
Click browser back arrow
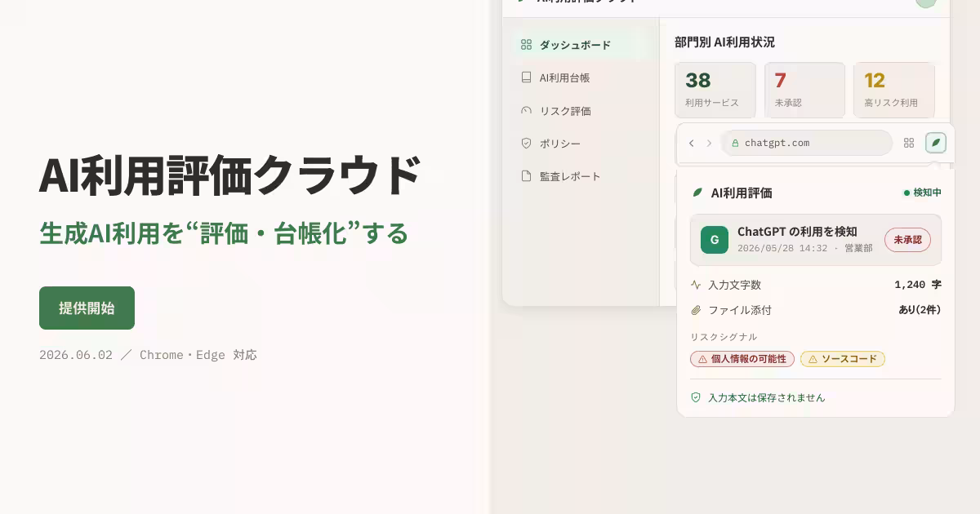click(x=692, y=143)
